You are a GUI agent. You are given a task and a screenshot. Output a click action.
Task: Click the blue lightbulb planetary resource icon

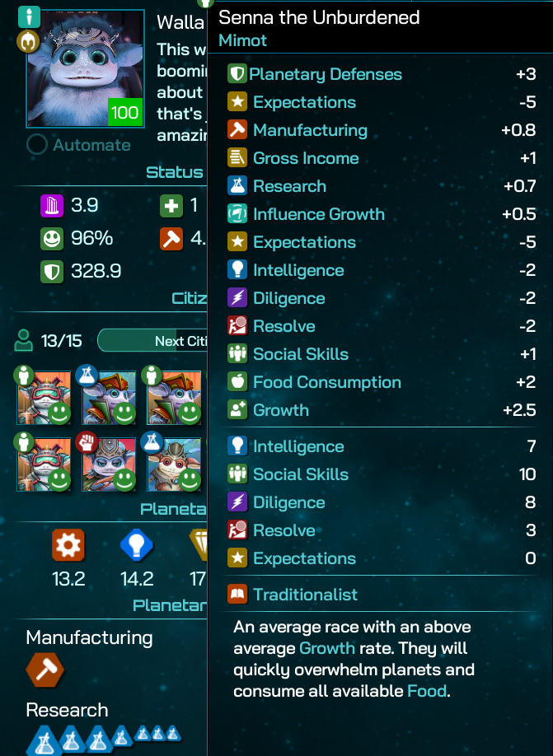pyautogui.click(x=137, y=545)
